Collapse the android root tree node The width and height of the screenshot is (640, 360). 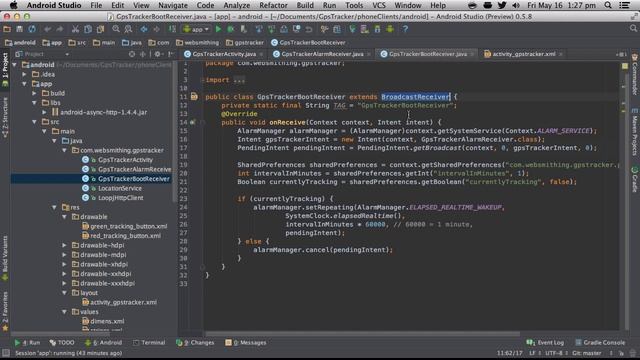coord(15,65)
